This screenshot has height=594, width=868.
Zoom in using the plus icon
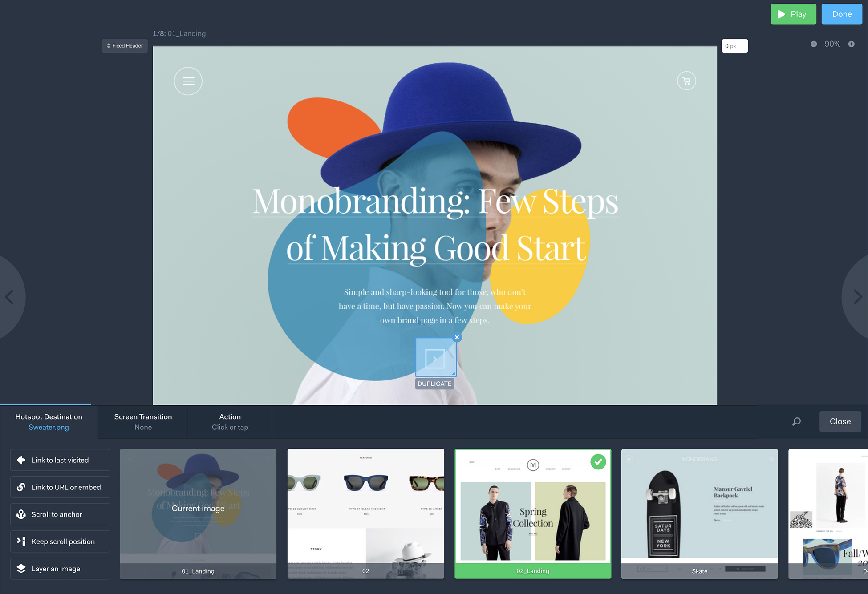pos(852,44)
